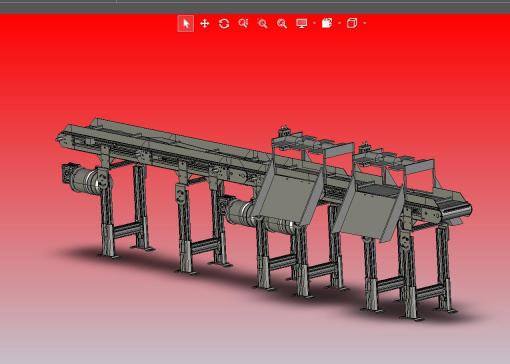The image size is (510, 364).
Task: Expand the cube view orientation dropdown arrow
Action: click(x=364, y=23)
